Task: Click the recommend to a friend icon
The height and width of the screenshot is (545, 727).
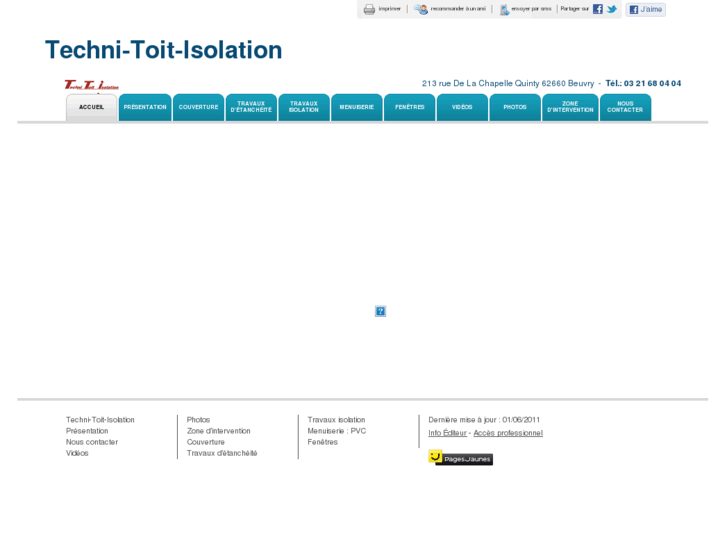Action: 421,9
